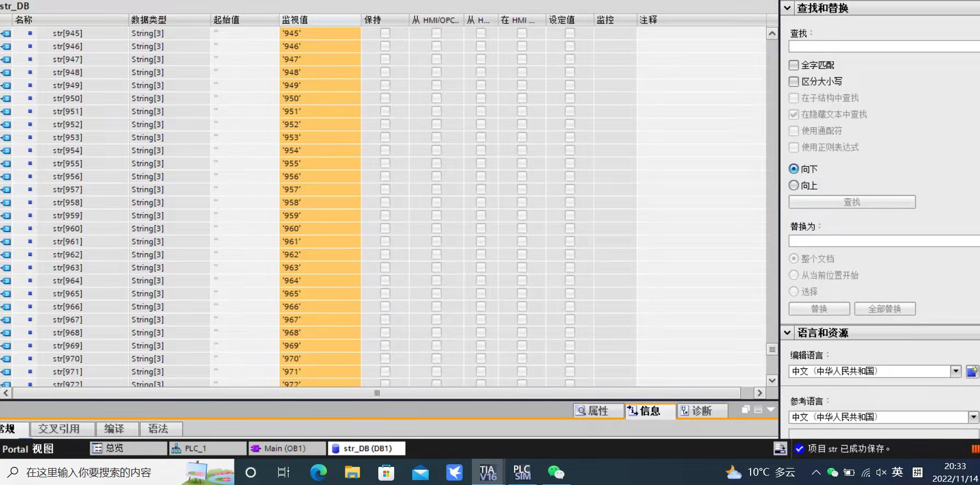Launch Microsoft Edge from the taskbar
The width and height of the screenshot is (980, 485).
318,472
